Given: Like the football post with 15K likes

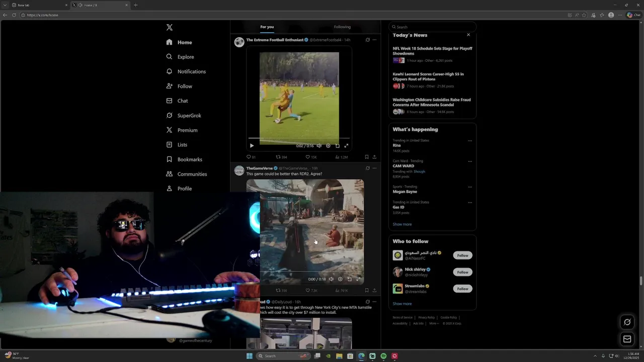Looking at the screenshot, I should point(311,157).
